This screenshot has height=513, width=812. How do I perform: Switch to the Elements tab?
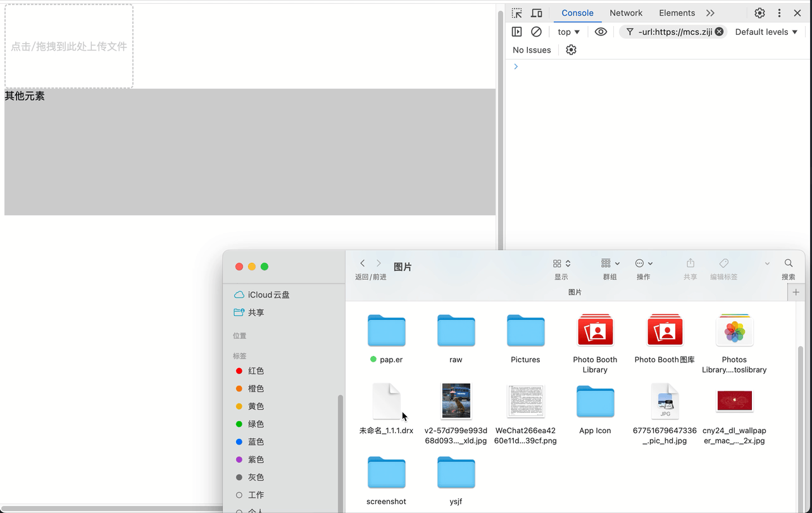click(x=677, y=13)
